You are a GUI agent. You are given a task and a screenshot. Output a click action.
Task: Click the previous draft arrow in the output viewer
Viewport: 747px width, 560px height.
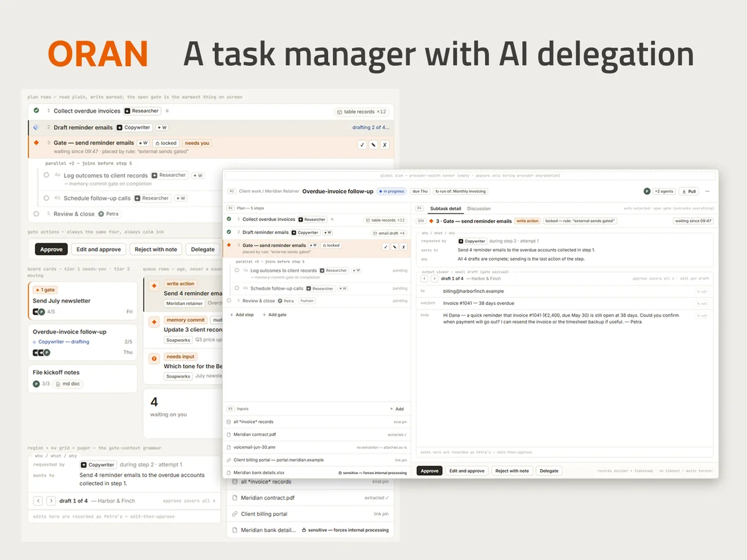(425, 279)
